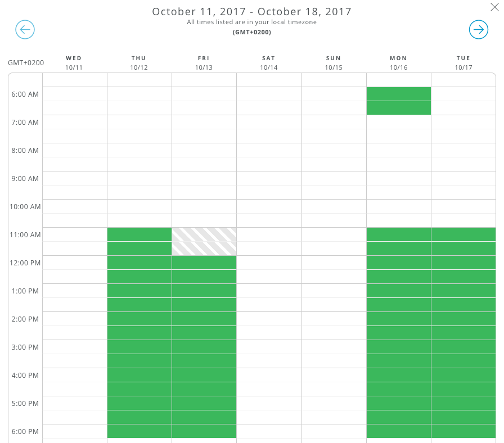Choose Thursday 10/12 at 3:30 PM
Viewport: 504px width, 443px height.
pyautogui.click(x=139, y=361)
